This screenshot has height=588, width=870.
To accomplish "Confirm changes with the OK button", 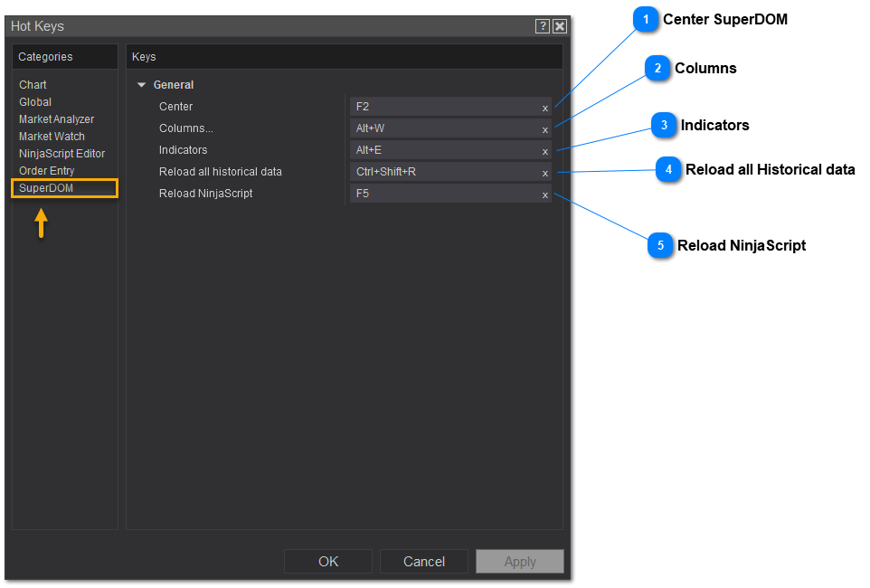I will (328, 562).
